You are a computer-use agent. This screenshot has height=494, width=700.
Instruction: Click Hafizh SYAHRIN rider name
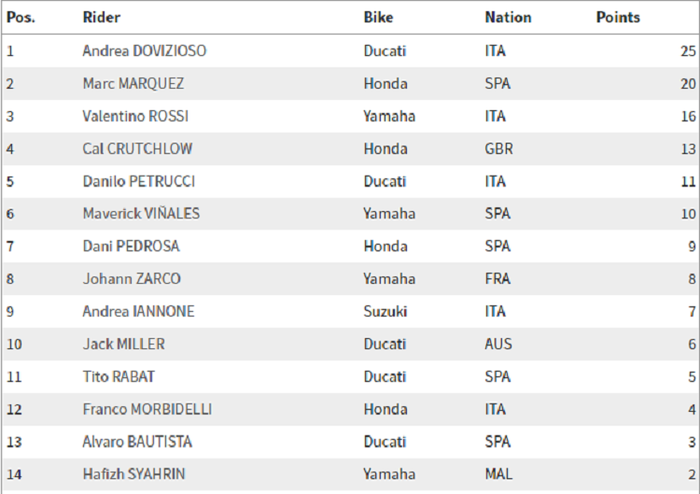[x=134, y=475]
